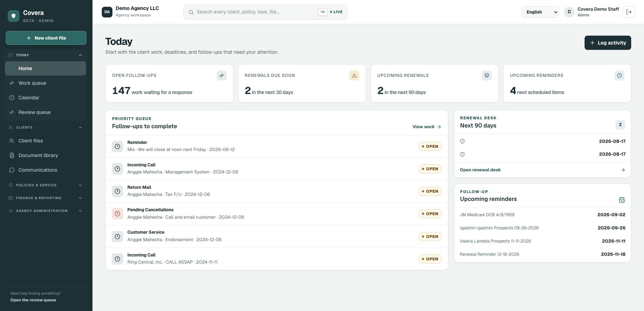Click the Covera shield logo in sidebar
The height and width of the screenshot is (311, 644).
tap(14, 16)
